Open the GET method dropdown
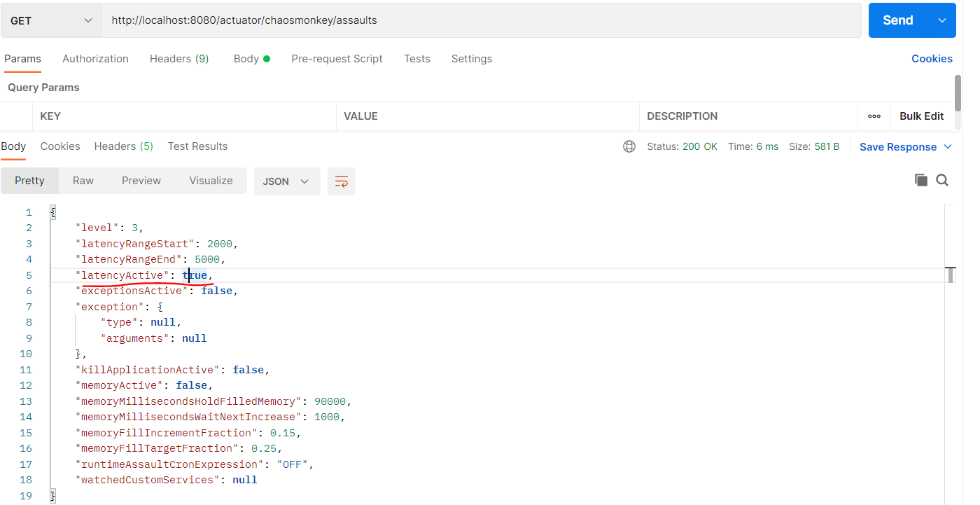This screenshot has height=505, width=980. [51, 20]
